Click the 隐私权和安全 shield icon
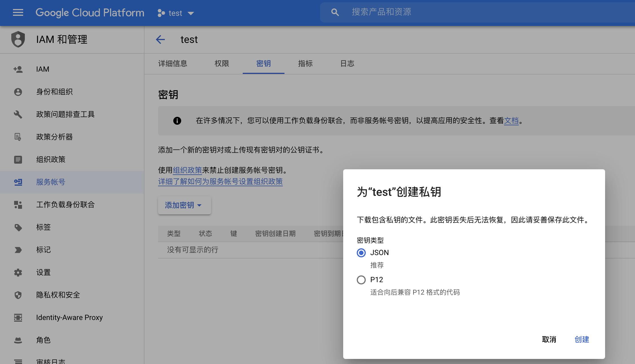Screen dimensions: 635x364 (17, 295)
